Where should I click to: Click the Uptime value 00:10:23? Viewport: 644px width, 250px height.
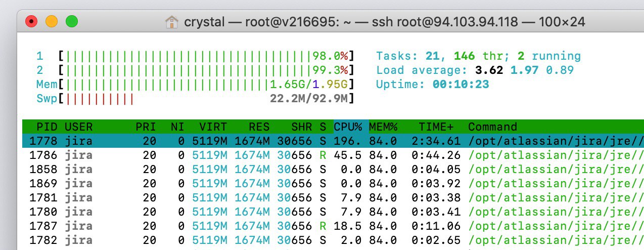(x=461, y=84)
